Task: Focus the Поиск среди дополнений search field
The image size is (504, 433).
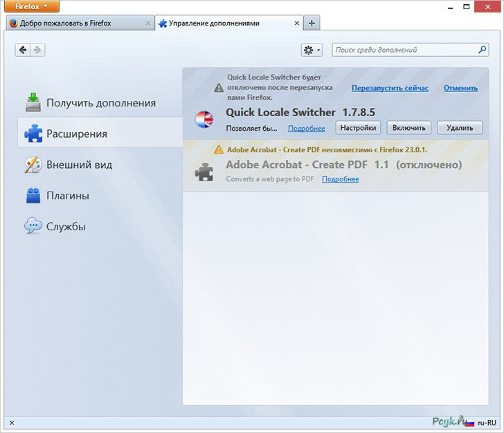Action: (x=404, y=50)
